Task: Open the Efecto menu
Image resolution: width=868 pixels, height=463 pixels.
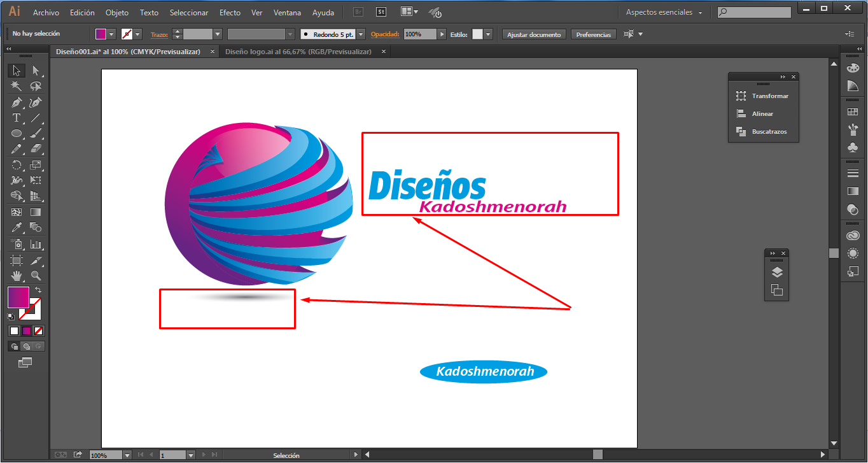Action: tap(230, 12)
